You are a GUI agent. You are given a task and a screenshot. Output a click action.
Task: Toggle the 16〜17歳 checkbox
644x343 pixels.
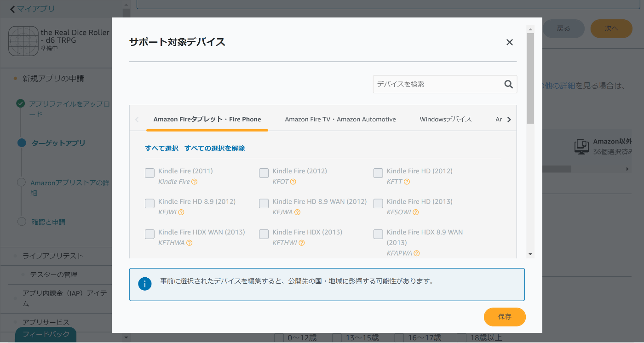pos(399,338)
